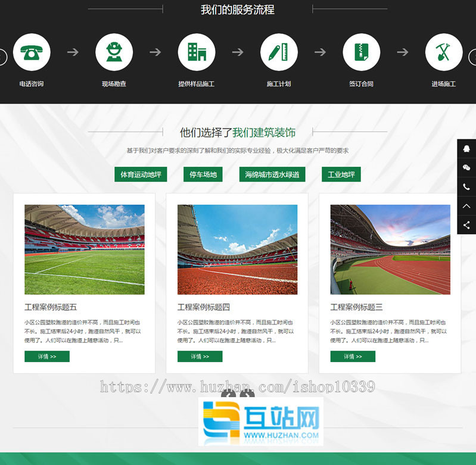
Task: Click title 工程案例标题五
Action: click(x=51, y=307)
